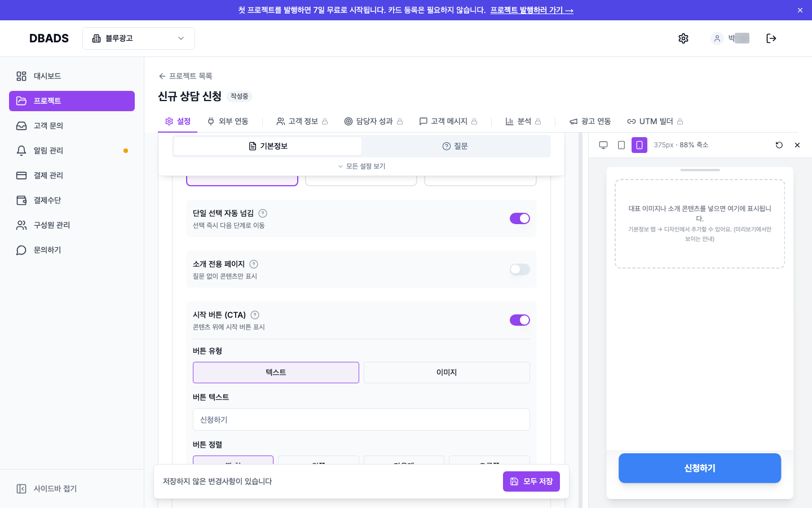
Task: Go back to 프로젝트 목록
Action: coord(186,76)
